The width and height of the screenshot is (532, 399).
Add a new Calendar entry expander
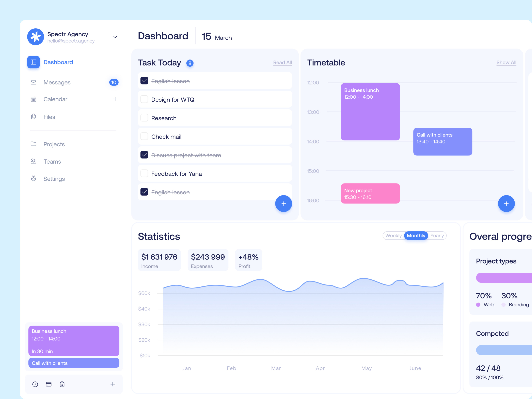point(115,99)
